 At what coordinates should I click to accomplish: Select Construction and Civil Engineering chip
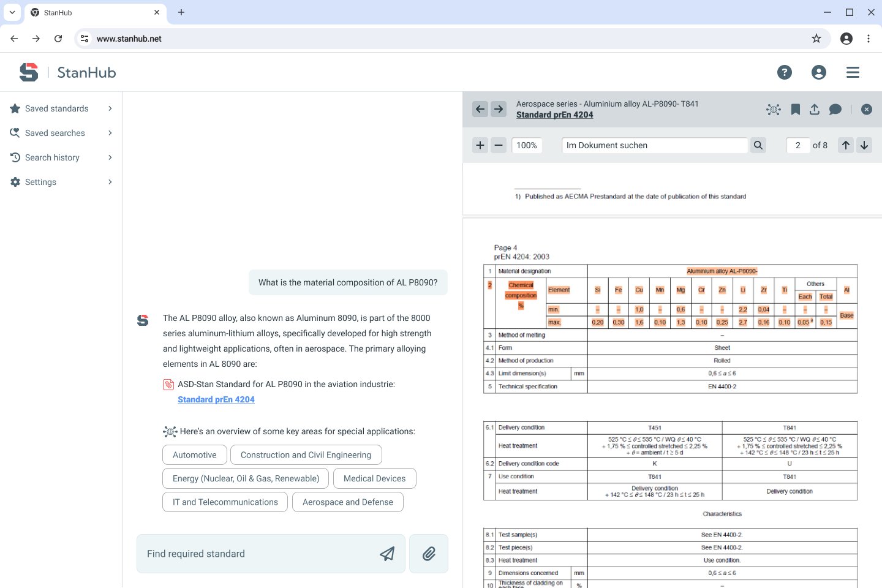click(306, 455)
